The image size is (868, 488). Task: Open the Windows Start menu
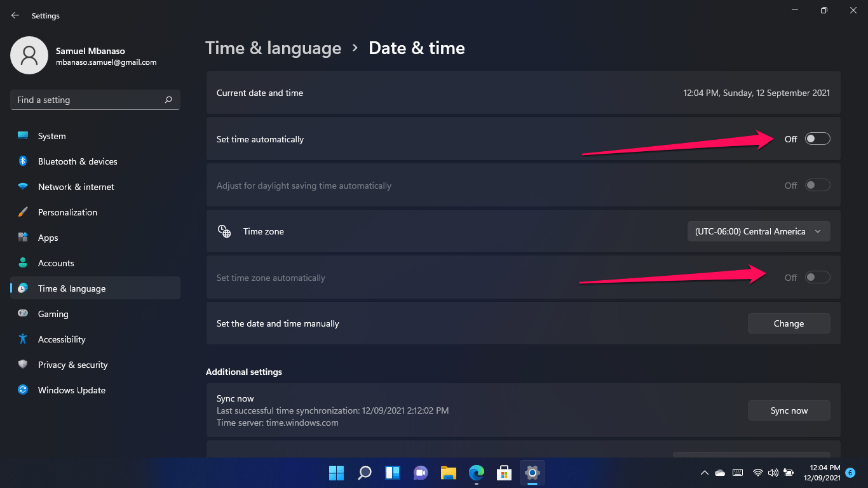click(336, 473)
